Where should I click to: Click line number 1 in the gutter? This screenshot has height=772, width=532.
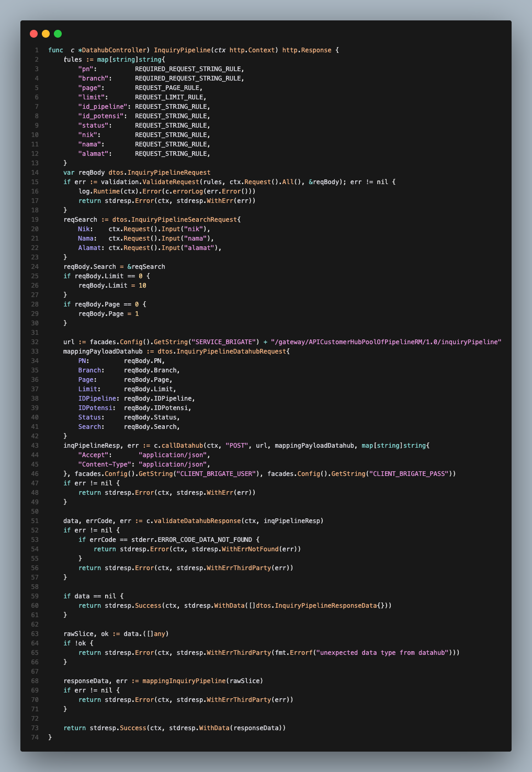point(36,50)
